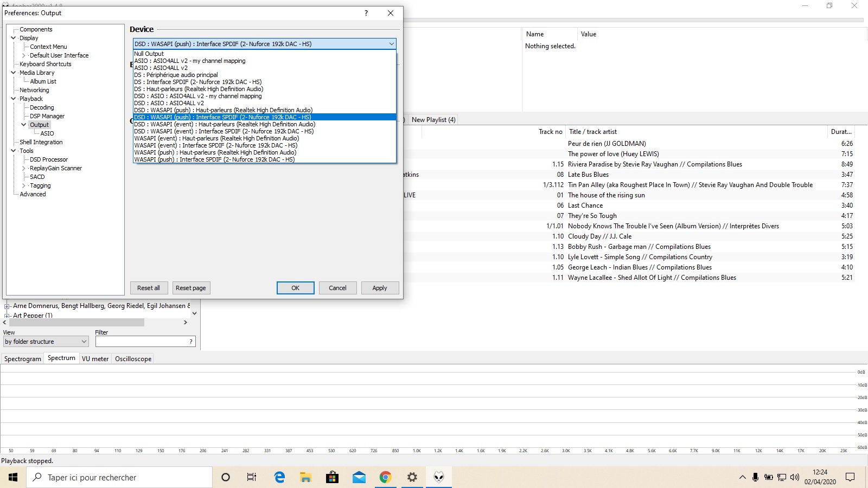Launch Microsoft Edge from taskbar
This screenshot has height=488, width=868.
point(279,477)
